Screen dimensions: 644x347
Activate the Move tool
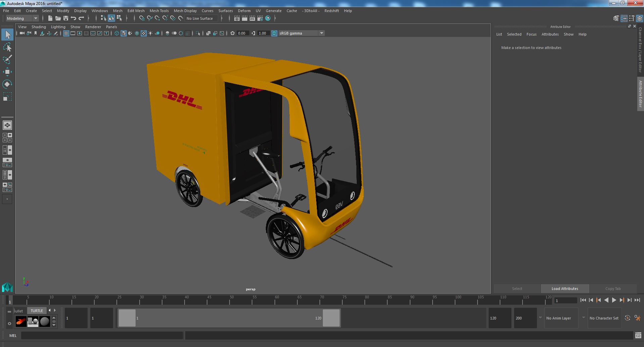click(x=7, y=72)
